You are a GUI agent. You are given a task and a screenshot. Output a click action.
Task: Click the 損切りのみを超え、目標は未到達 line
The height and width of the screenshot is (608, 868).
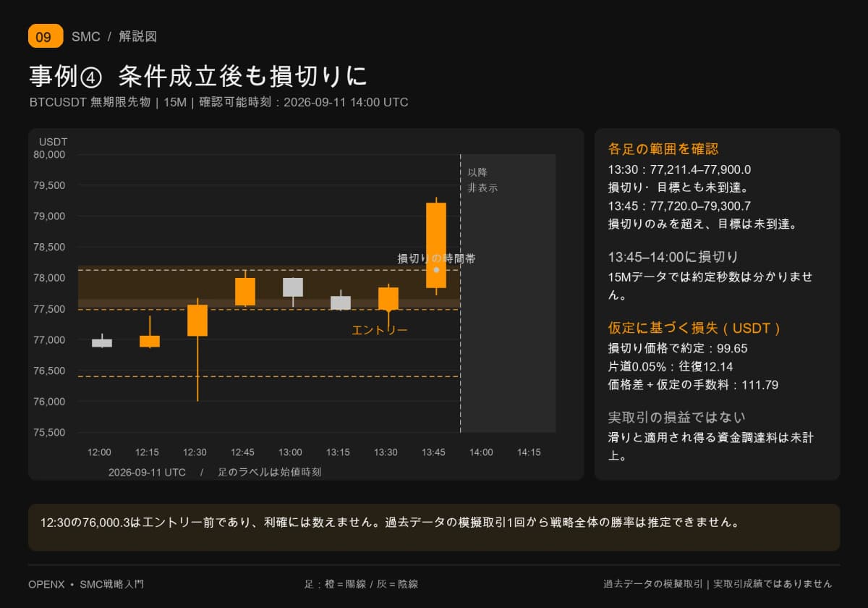(703, 224)
